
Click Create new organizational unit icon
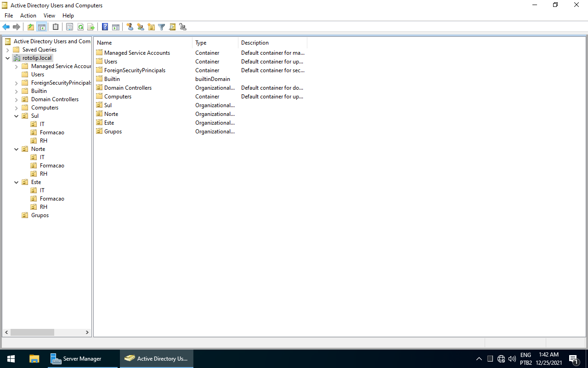point(151,27)
